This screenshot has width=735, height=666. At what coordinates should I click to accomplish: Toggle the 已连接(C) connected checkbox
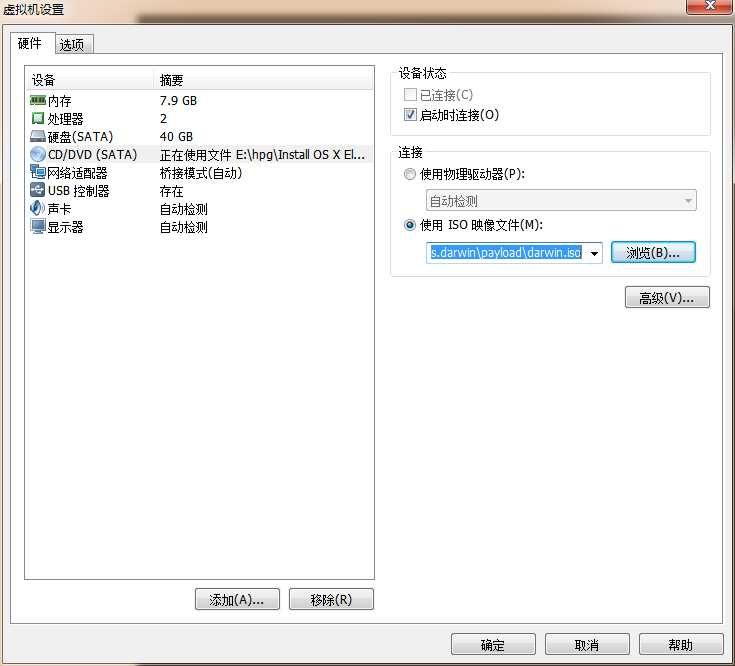pos(410,95)
